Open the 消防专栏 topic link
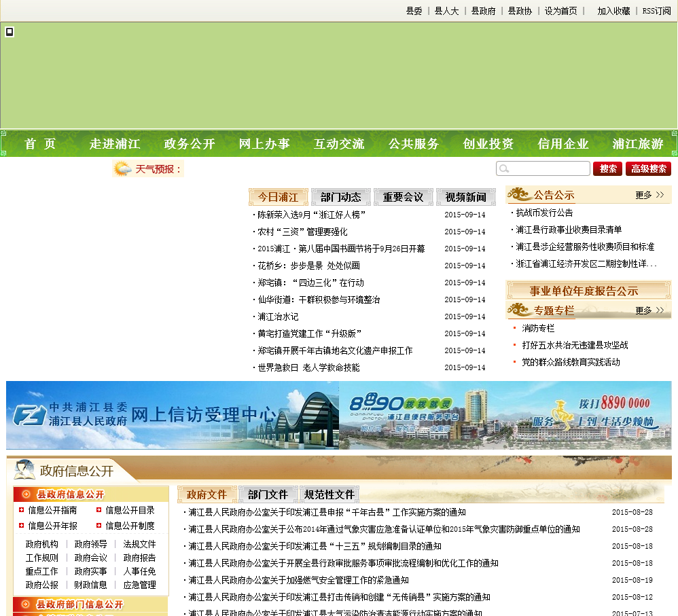The width and height of the screenshot is (678, 616). click(x=538, y=328)
